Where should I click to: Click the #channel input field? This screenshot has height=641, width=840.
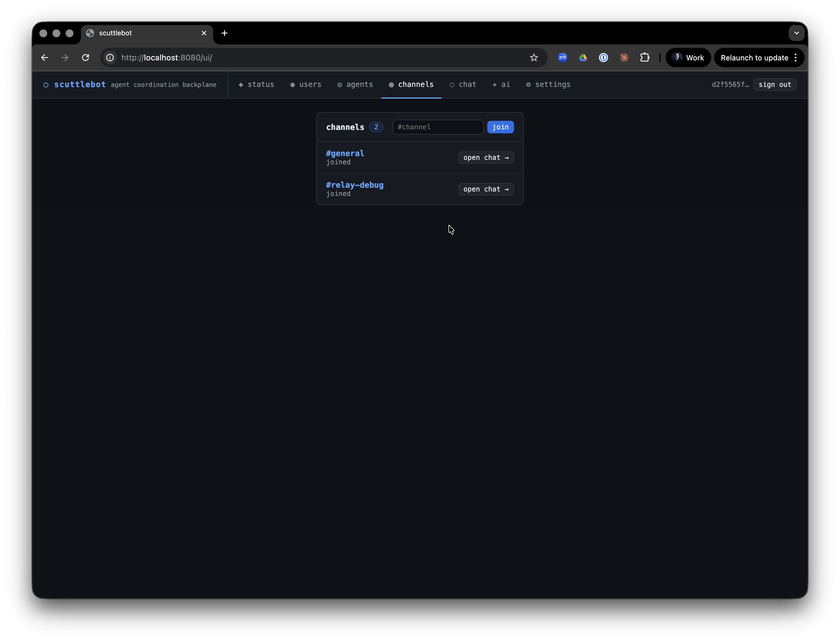pos(438,127)
